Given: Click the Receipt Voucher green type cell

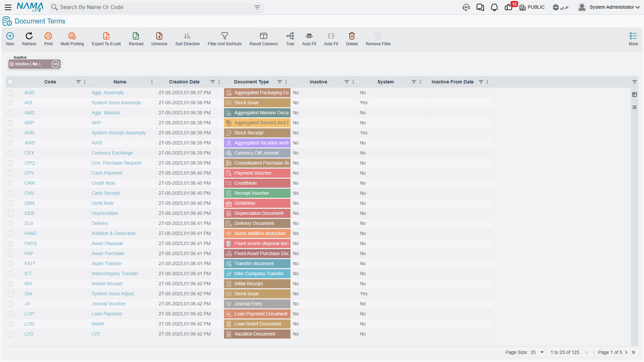Looking at the screenshot, I should pyautogui.click(x=257, y=193).
